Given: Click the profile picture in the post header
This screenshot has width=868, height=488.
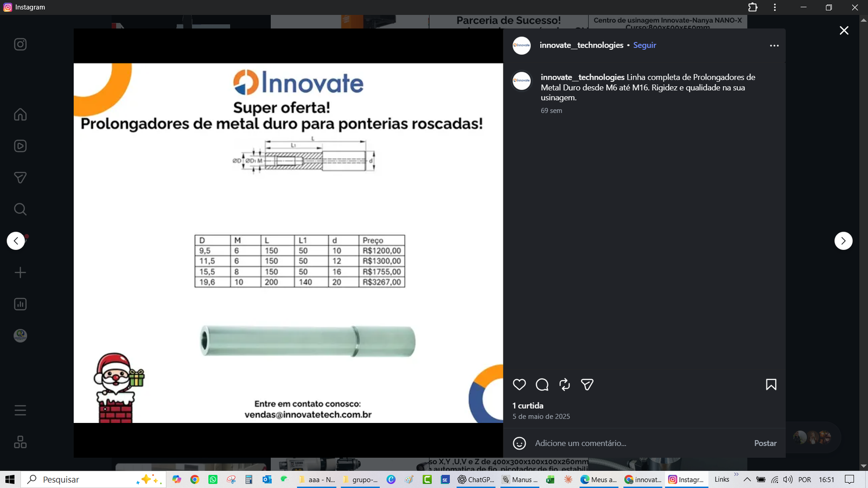Looking at the screenshot, I should [522, 46].
